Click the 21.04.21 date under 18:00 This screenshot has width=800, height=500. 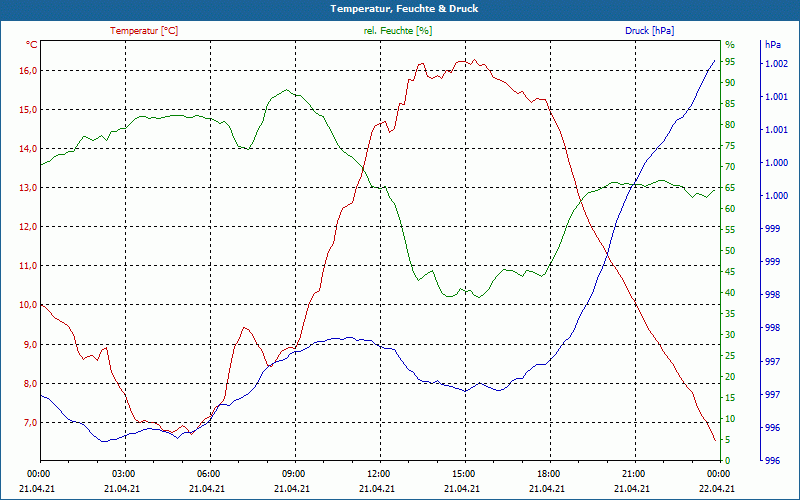547,488
